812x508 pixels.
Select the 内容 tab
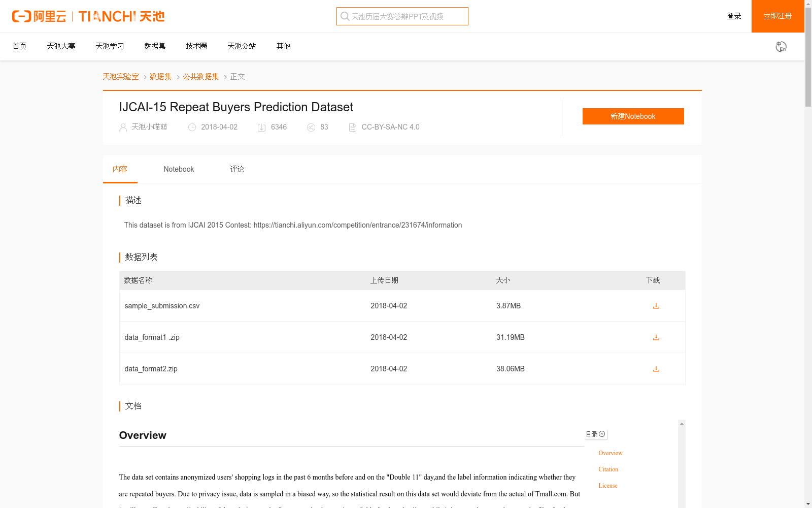click(x=120, y=169)
